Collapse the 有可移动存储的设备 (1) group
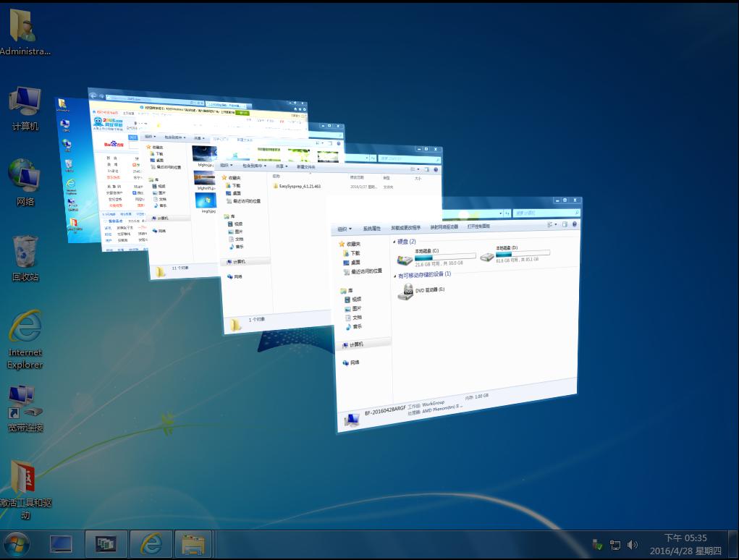Screen dimensions: 739x560 coord(395,276)
